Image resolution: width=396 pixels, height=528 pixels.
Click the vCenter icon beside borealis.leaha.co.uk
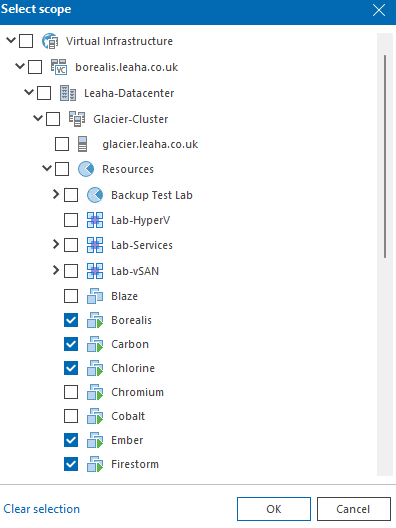pyautogui.click(x=59, y=67)
